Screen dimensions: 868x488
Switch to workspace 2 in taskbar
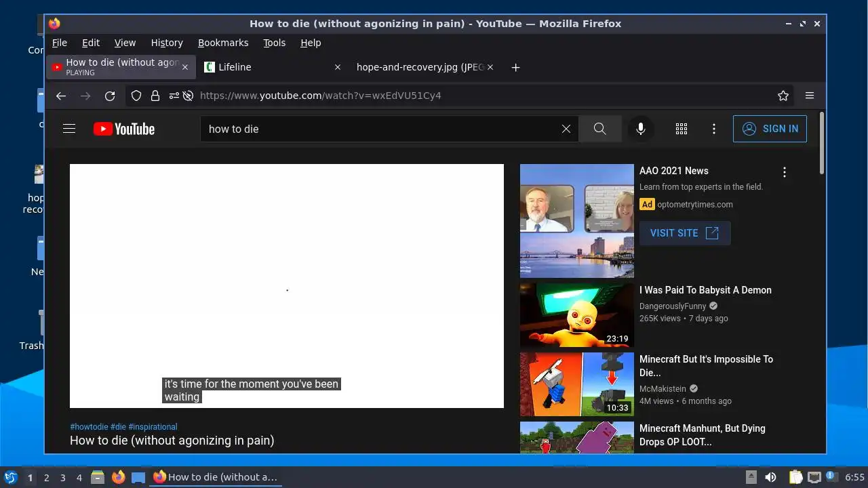pos(46,478)
